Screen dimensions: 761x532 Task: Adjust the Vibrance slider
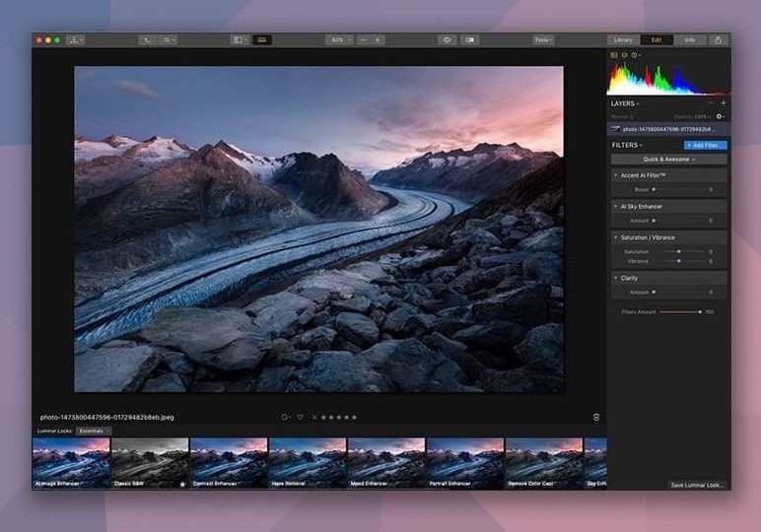coord(679,261)
